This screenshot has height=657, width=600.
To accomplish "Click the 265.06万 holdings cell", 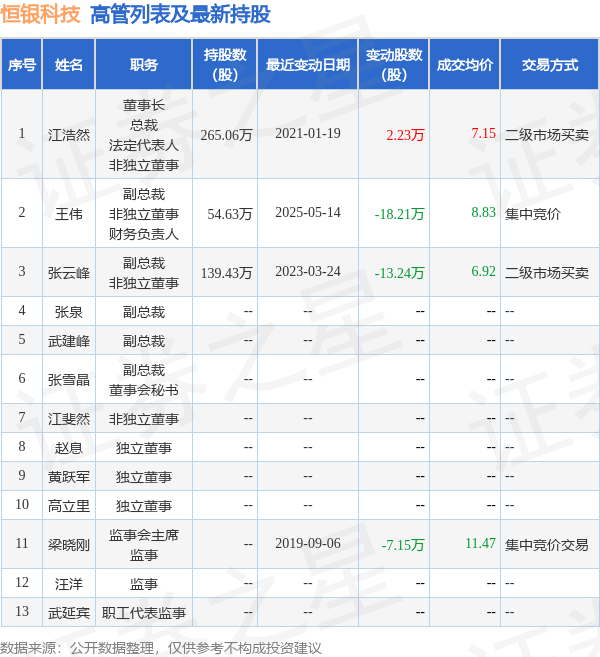I will [x=226, y=135].
